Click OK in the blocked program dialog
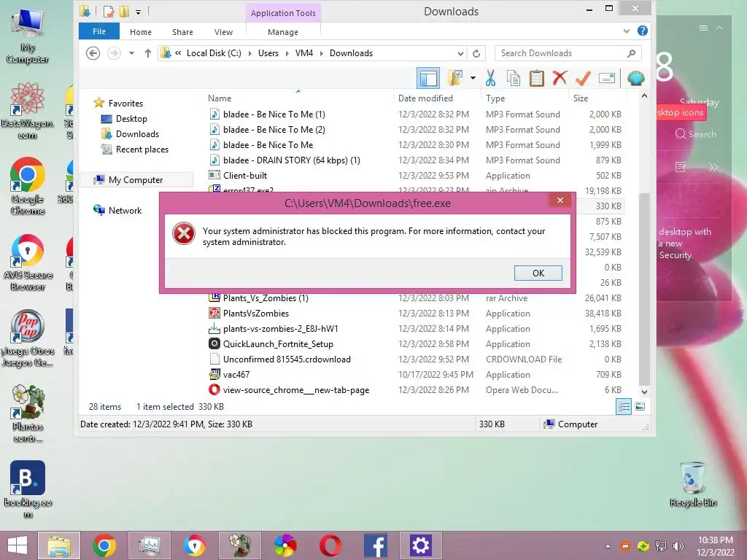The height and width of the screenshot is (560, 747). 538,273
